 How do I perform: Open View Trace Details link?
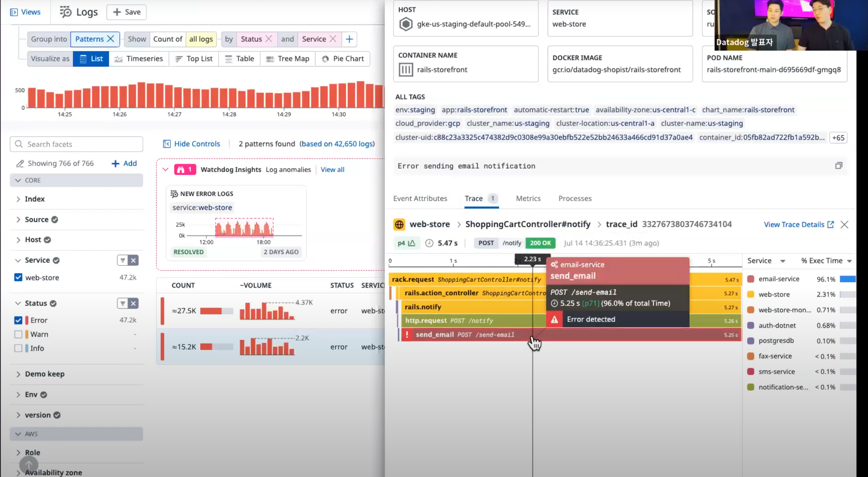[x=799, y=225]
